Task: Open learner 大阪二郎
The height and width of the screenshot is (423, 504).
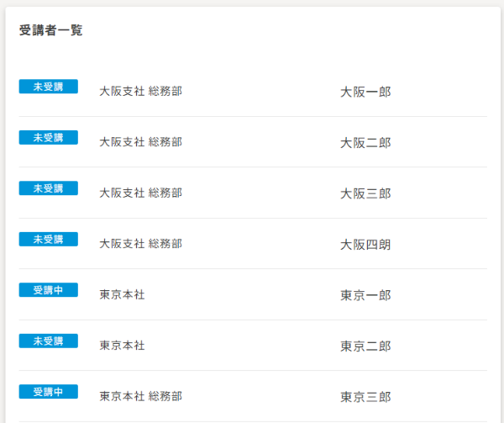Action: click(365, 143)
